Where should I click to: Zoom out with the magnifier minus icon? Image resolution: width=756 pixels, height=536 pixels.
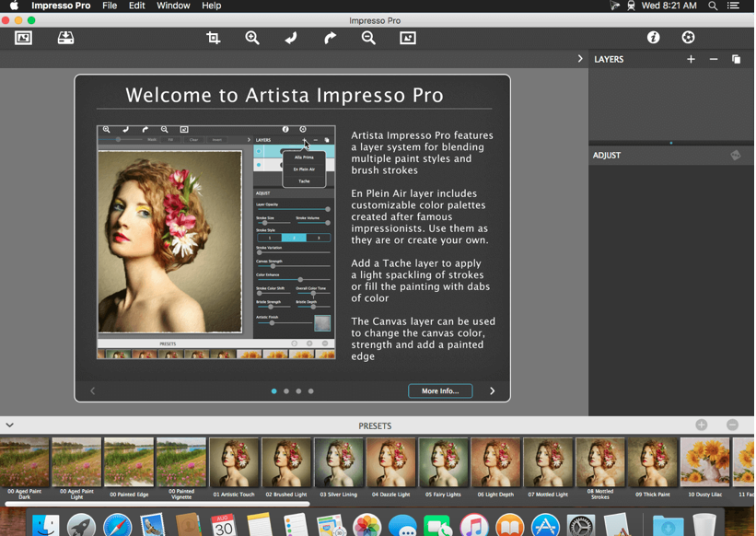[x=369, y=38]
